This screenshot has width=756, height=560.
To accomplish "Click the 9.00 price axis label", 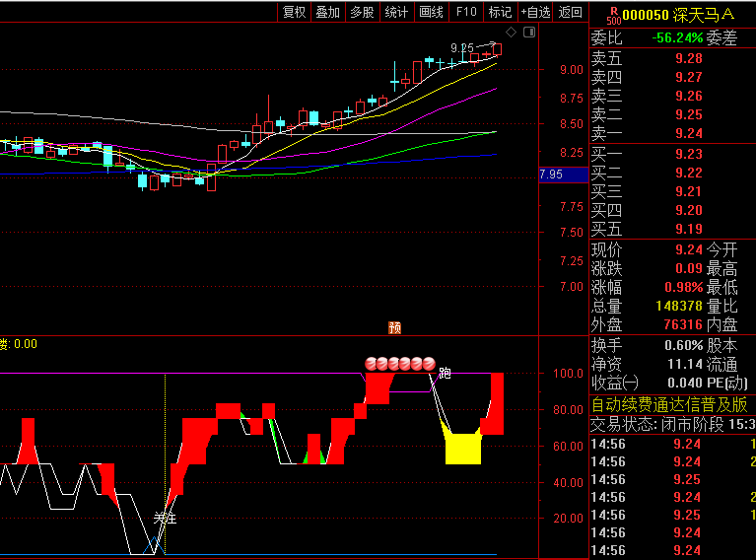I will [572, 70].
